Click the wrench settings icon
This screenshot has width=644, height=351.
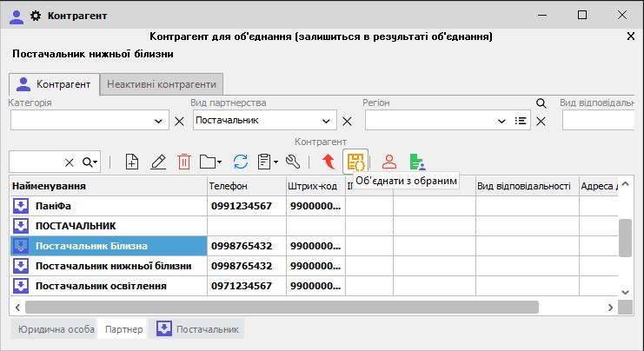tap(293, 162)
